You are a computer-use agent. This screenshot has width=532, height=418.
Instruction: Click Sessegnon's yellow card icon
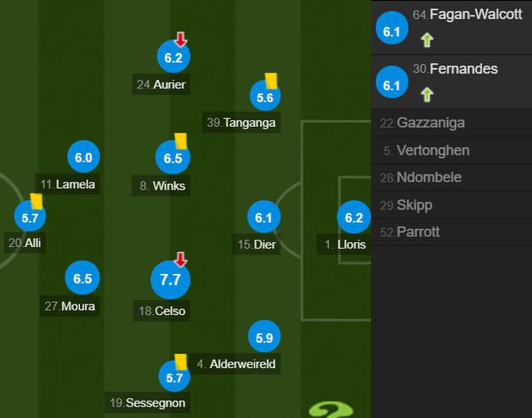pyautogui.click(x=181, y=361)
